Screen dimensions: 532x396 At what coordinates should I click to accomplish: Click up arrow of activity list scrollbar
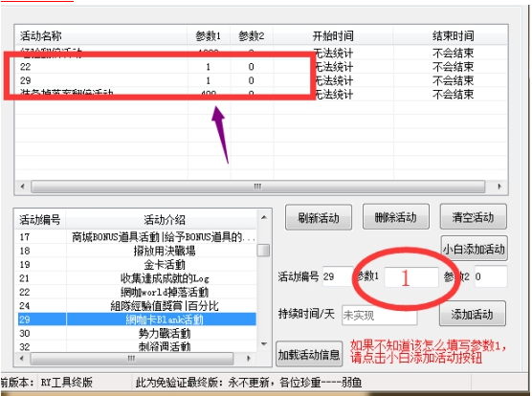point(264,217)
